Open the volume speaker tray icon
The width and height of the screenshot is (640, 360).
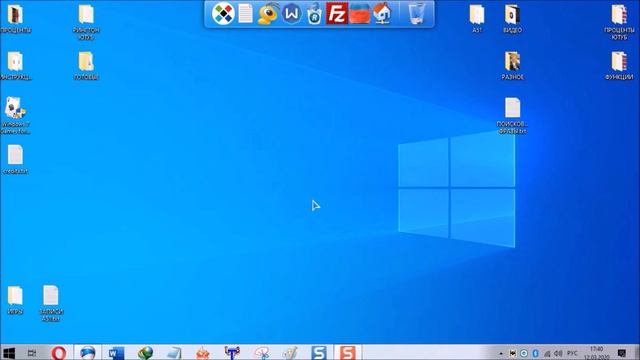click(x=558, y=353)
